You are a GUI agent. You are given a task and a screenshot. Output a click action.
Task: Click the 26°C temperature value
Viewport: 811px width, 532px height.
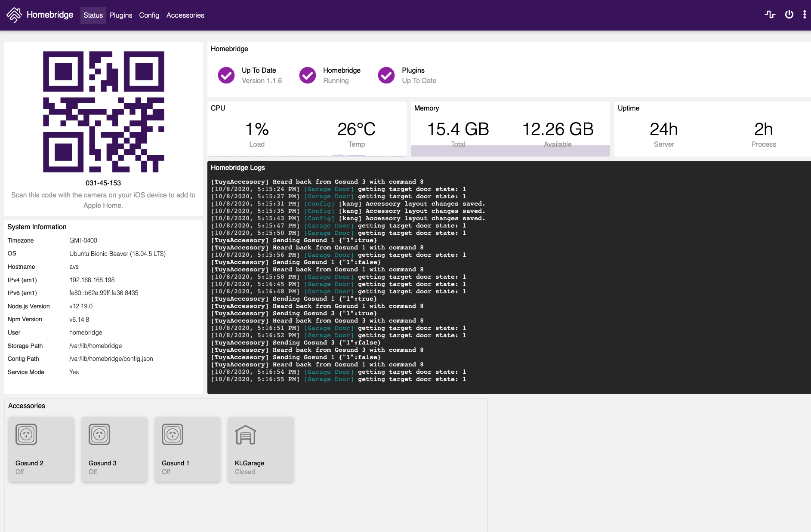(x=356, y=129)
